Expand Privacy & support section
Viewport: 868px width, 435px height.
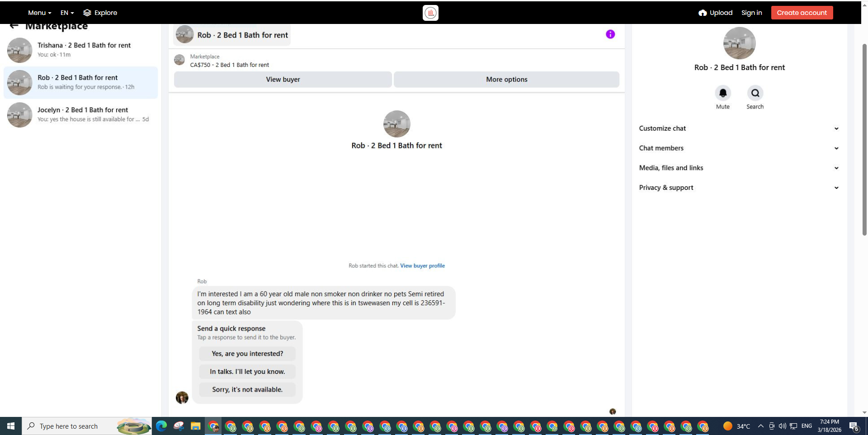tap(739, 188)
